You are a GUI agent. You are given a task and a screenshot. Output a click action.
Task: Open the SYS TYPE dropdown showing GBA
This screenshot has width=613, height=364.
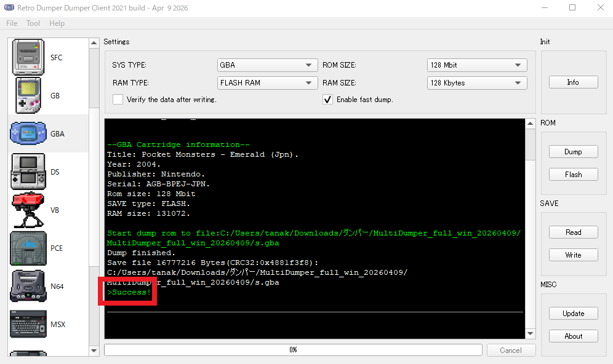pyautogui.click(x=267, y=65)
